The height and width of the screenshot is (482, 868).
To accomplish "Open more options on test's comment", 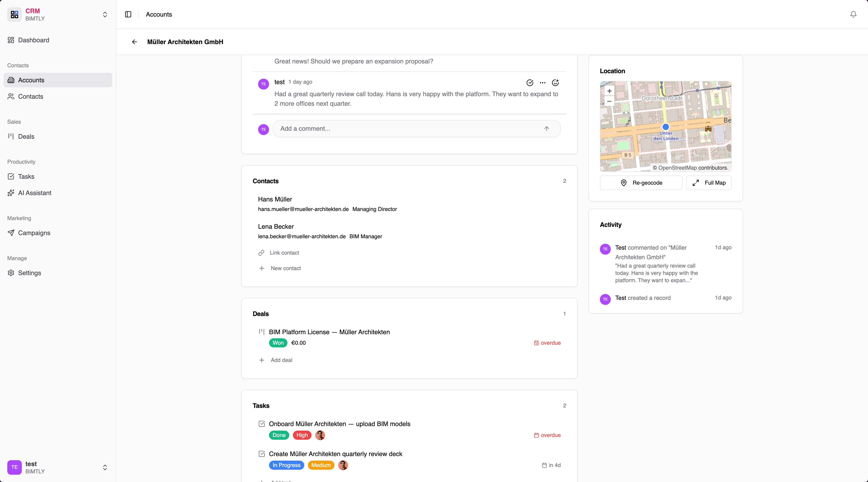I will pyautogui.click(x=542, y=83).
